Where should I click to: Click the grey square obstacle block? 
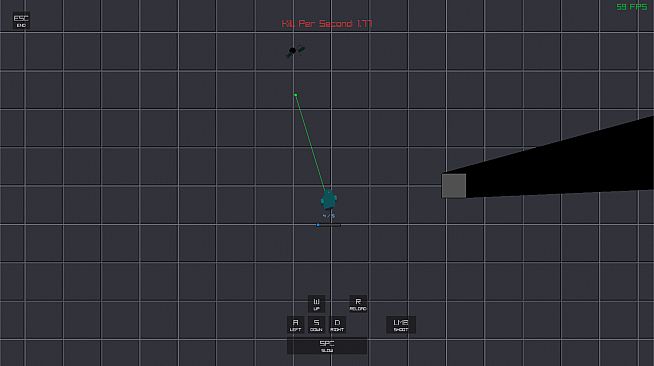(454, 186)
